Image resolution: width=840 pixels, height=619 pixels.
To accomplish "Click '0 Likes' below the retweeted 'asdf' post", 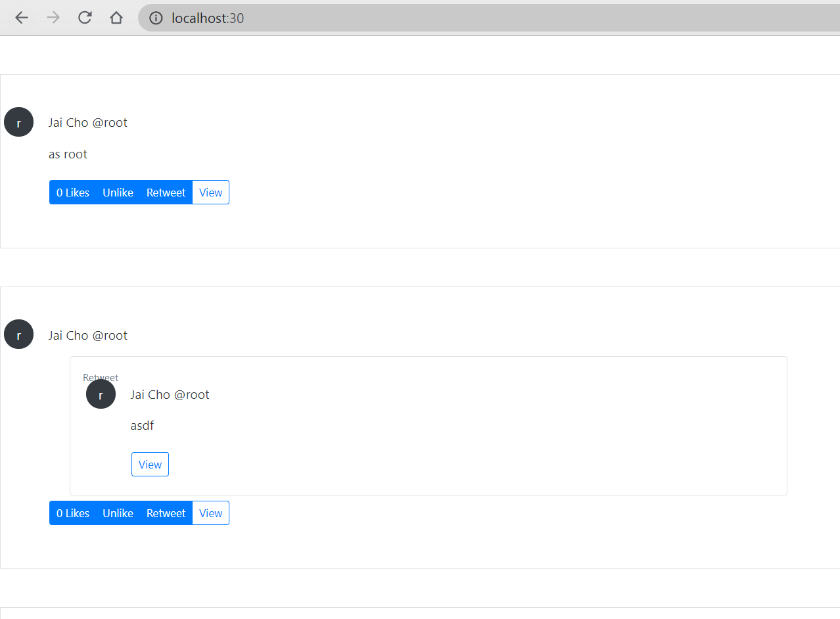I will click(x=73, y=513).
